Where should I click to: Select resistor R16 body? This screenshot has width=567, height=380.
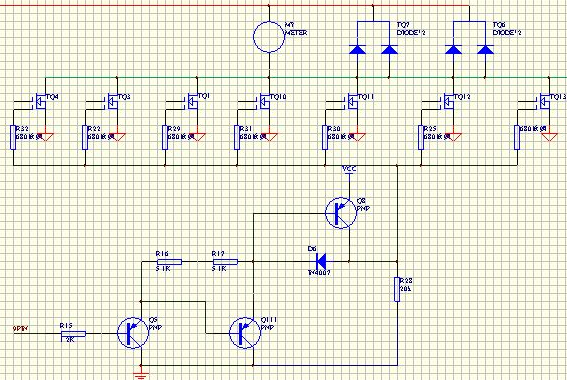[x=169, y=262]
